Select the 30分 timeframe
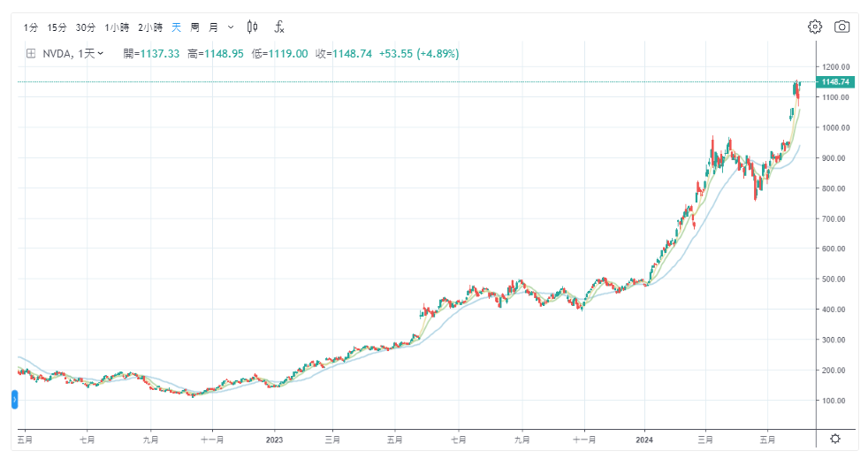Screen dimensions: 868x459 click(x=86, y=27)
